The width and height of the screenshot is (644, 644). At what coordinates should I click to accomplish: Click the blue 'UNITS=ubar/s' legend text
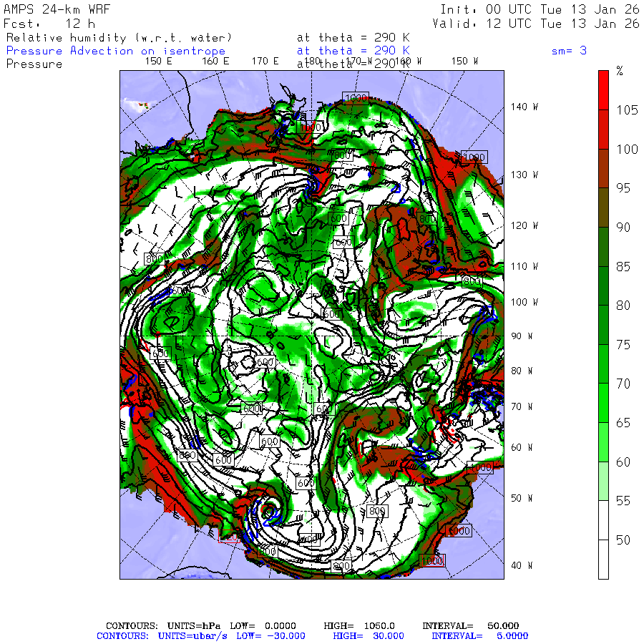192,636
